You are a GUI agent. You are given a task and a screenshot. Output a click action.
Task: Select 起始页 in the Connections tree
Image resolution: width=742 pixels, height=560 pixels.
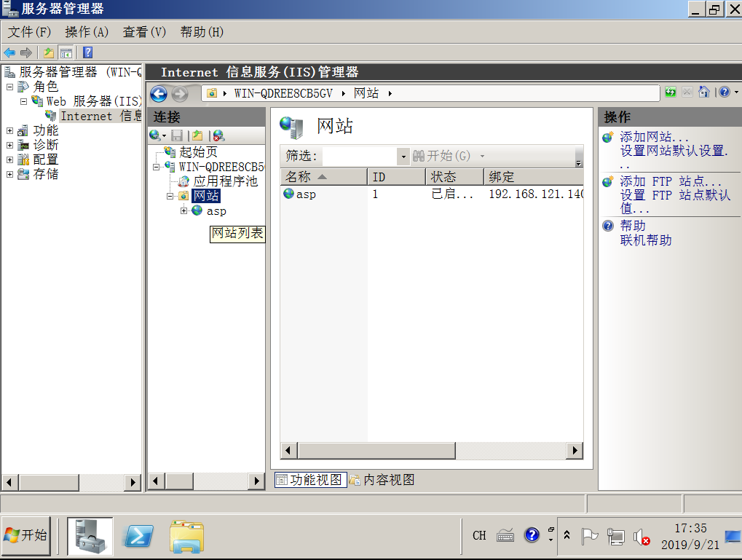[x=198, y=152]
